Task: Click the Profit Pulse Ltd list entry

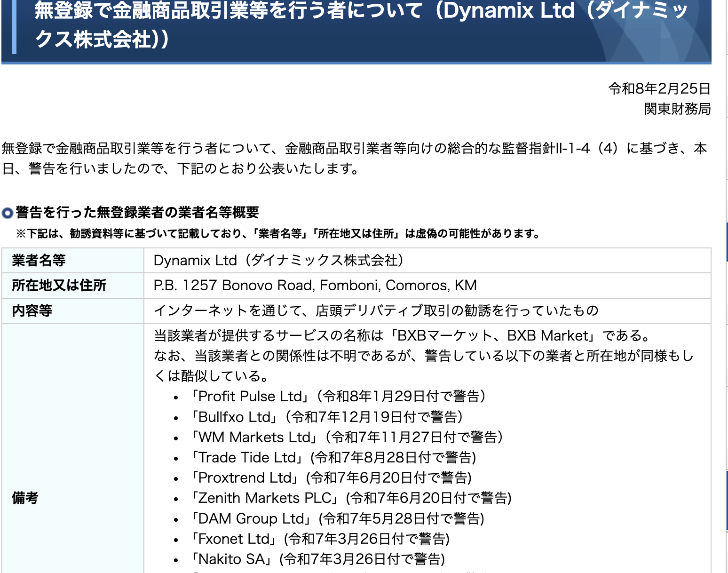Action: 338,396
